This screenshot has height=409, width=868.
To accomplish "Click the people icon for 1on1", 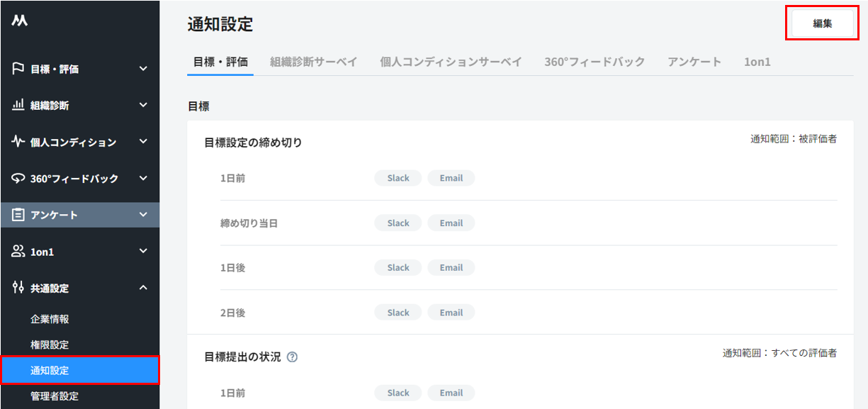I will [18, 251].
